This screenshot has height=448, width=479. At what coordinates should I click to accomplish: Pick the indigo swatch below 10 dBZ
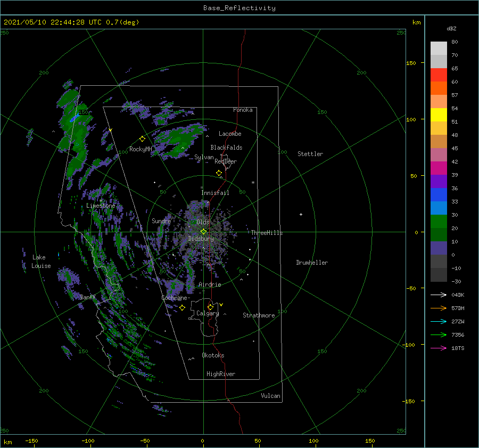439,248
